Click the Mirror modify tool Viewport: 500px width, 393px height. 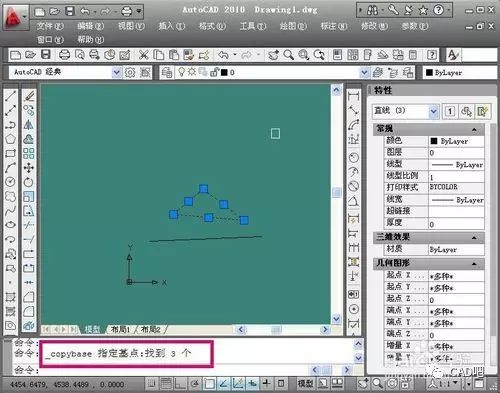29,125
